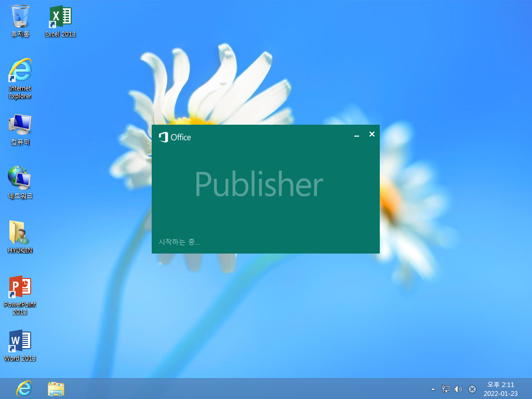The width and height of the screenshot is (532, 399).
Task: Select the PowerPoint 2013 desktop shortcut
Action: (20, 295)
